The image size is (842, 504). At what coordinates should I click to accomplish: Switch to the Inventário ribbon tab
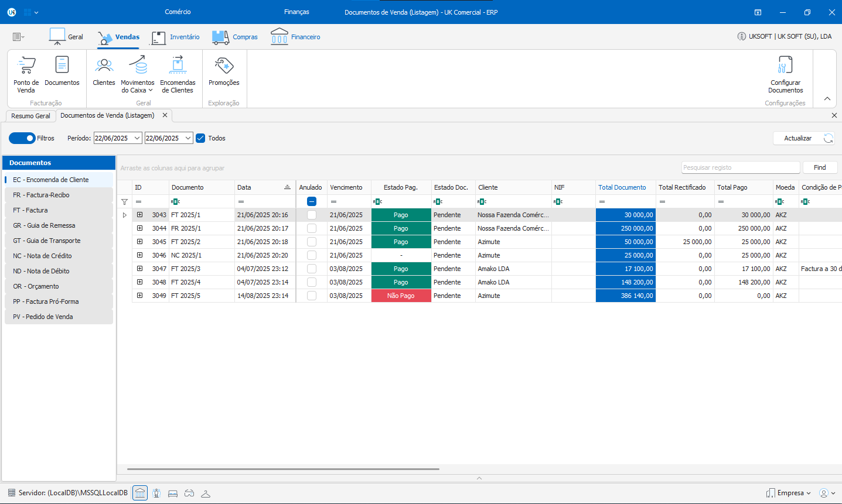176,37
